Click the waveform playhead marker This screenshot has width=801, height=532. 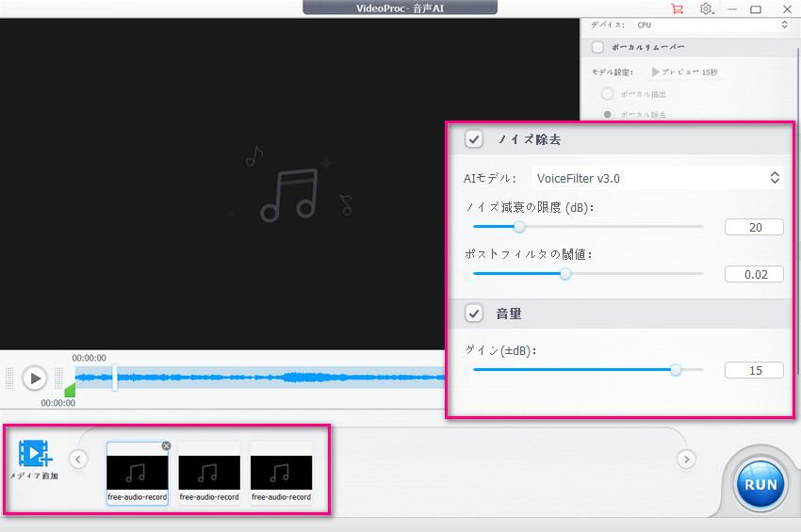point(115,378)
